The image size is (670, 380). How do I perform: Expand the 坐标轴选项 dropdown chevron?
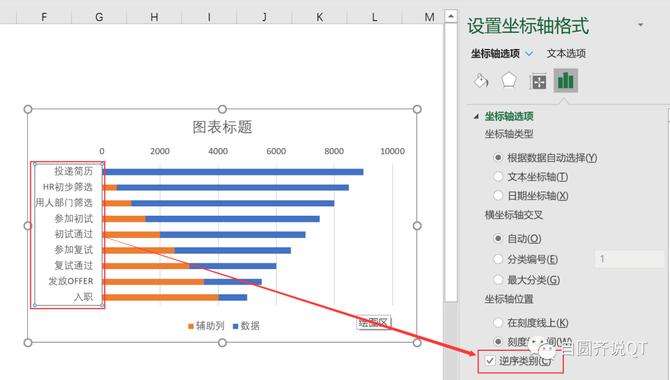click(529, 54)
